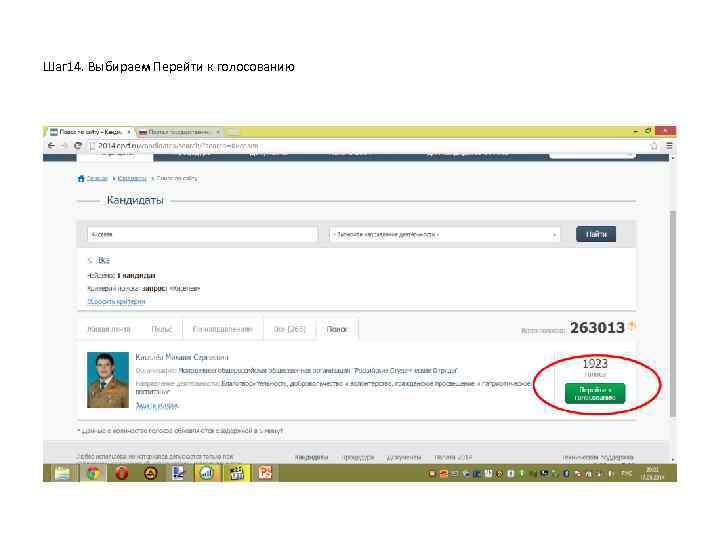
Task: Select the Живая лента tab
Action: pos(109,329)
